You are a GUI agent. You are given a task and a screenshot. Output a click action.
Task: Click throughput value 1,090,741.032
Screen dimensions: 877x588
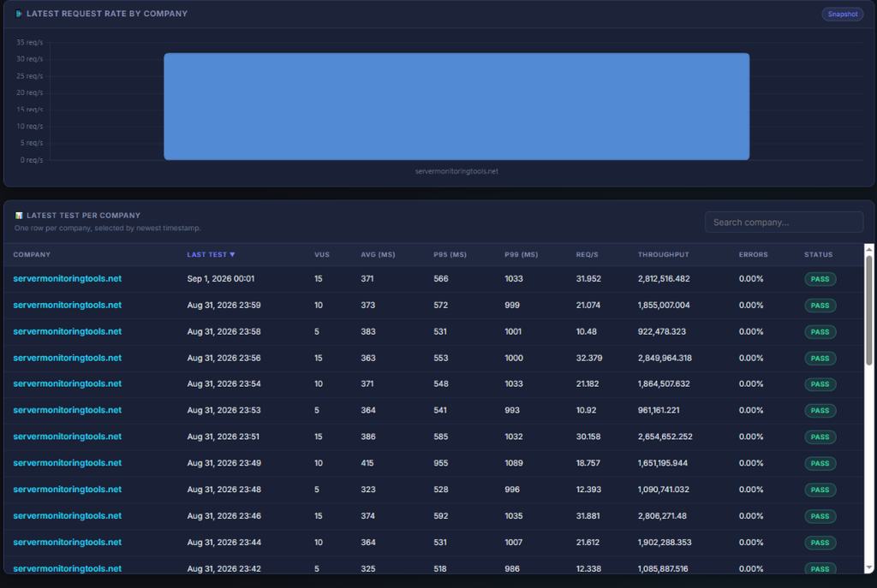664,489
